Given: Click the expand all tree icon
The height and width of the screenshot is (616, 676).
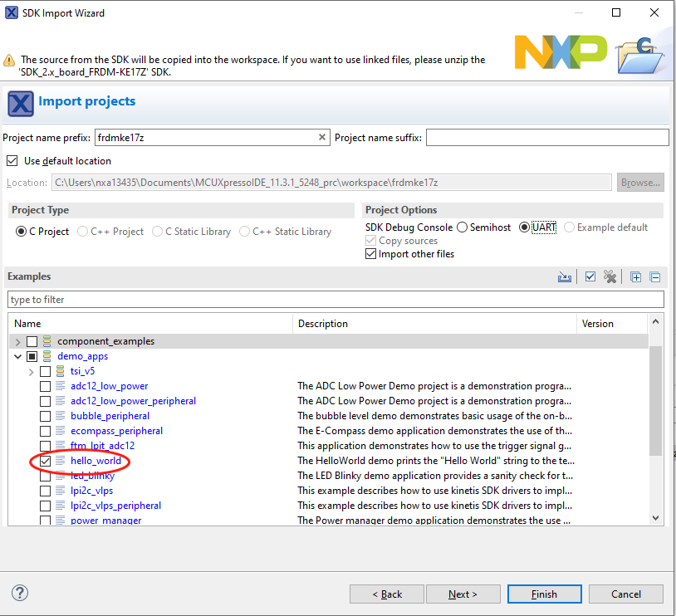Looking at the screenshot, I should click(x=636, y=277).
